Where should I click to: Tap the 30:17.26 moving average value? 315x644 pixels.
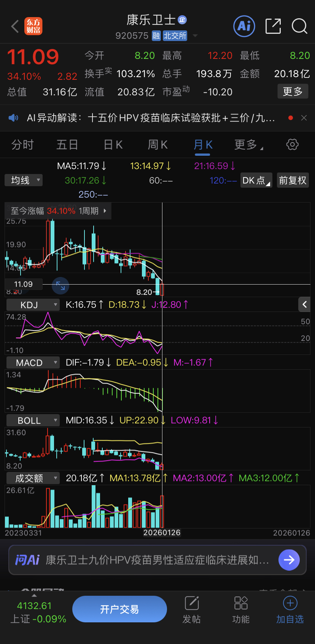point(86,180)
